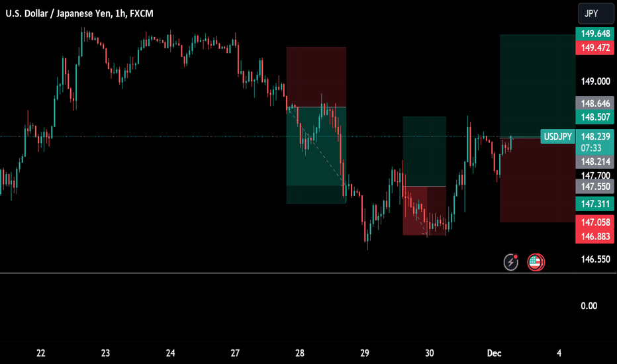Select the 147.550 gray price label
Image resolution: width=617 pixels, height=364 pixels.
(x=595, y=187)
